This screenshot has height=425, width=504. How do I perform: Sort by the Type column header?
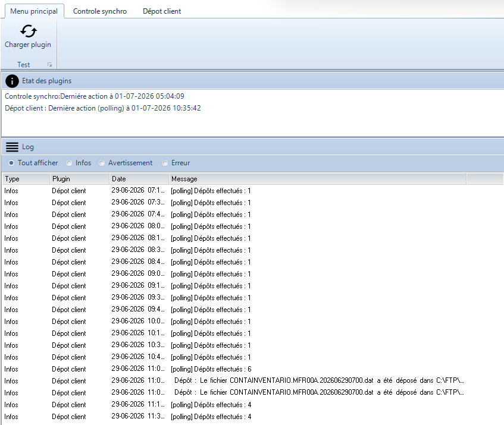point(26,179)
